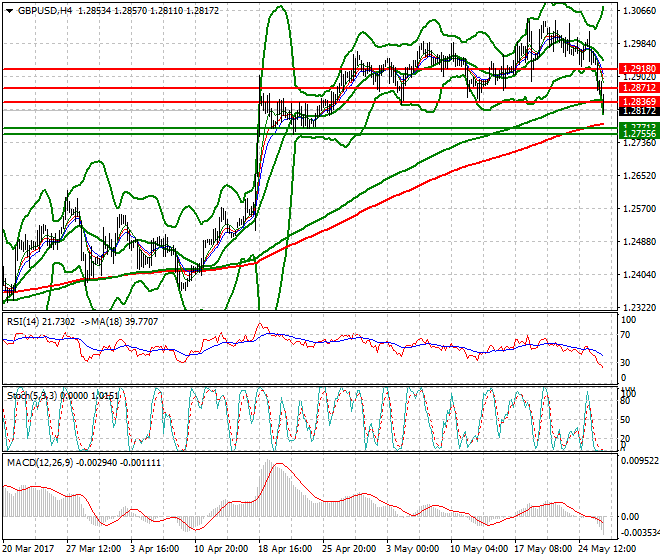Click the 10 May 04:00 time label
The image size is (660, 560).
479,549
